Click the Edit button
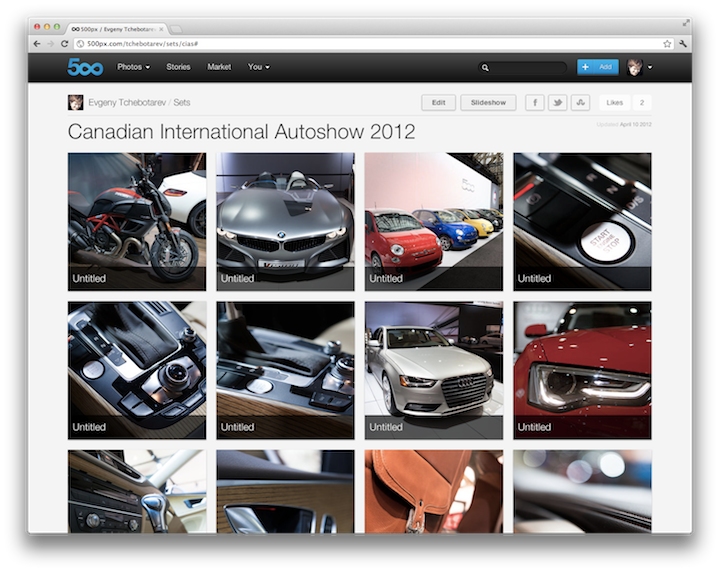The height and width of the screenshot is (572, 720). point(439,102)
